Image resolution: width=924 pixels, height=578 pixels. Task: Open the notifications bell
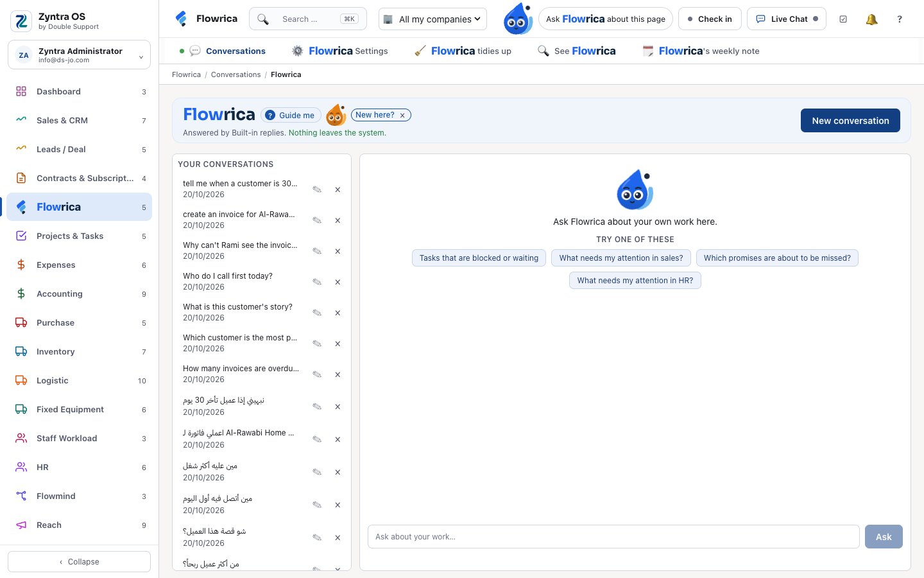(871, 19)
